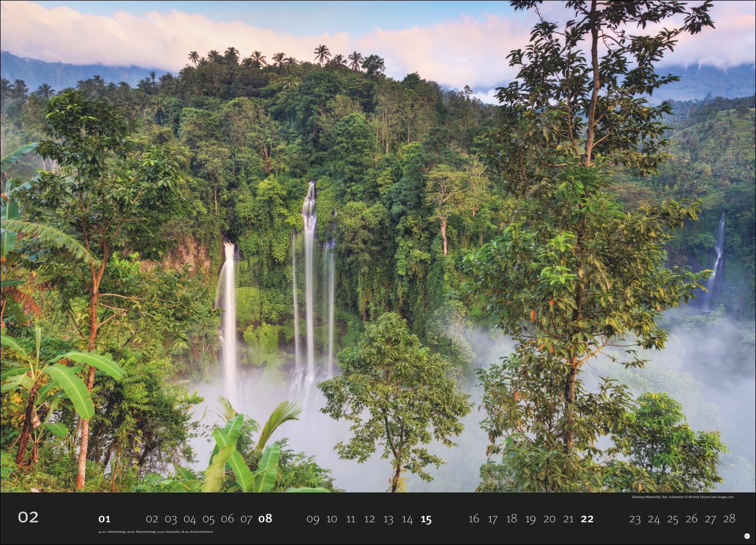Click date 11 in the calendar strip

(351, 519)
